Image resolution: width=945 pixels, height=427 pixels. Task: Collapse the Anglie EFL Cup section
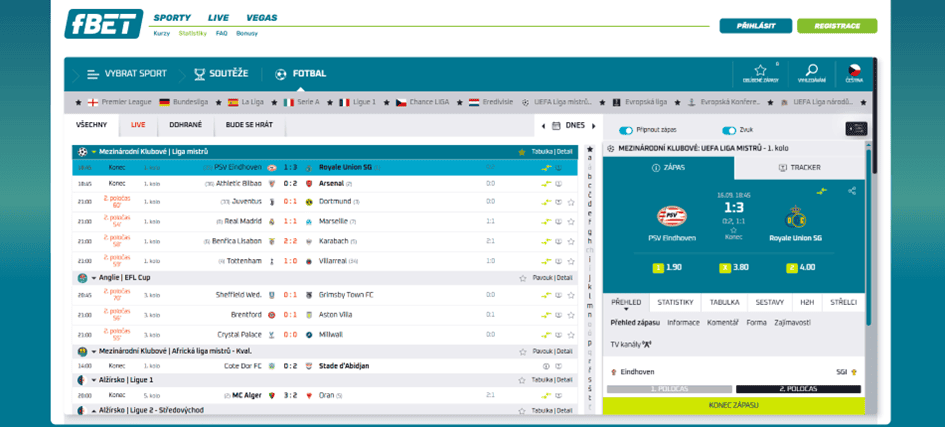pos(94,278)
